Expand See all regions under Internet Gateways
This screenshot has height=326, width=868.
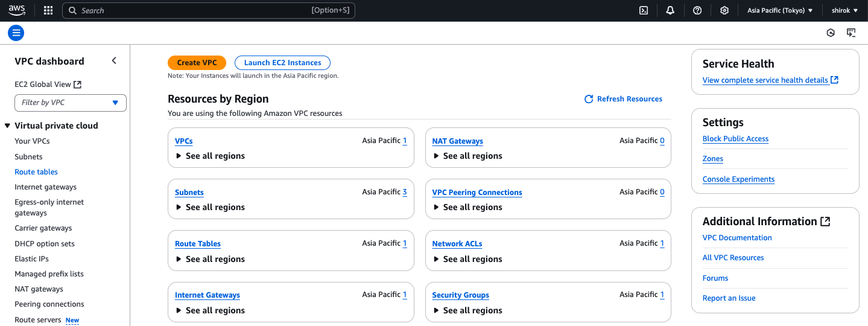(x=211, y=310)
